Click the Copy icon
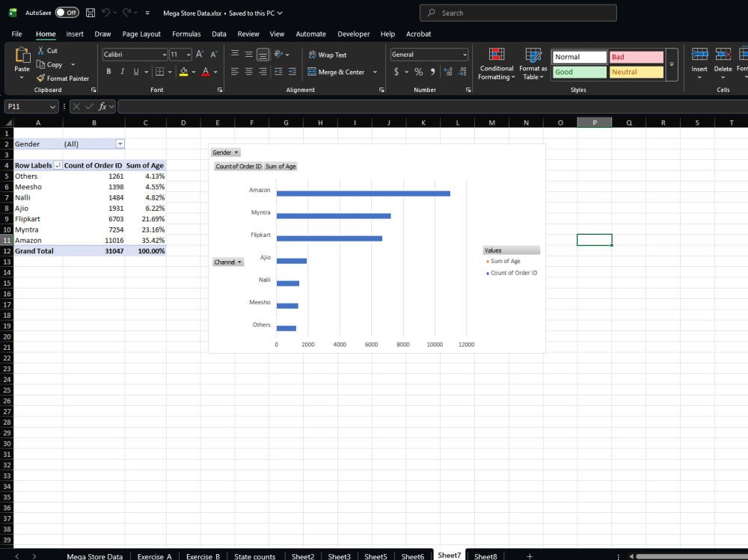This screenshot has width=748, height=560. pyautogui.click(x=41, y=64)
